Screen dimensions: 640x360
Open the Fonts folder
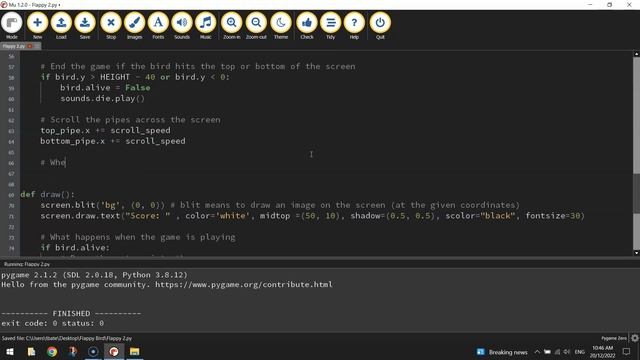158,26
